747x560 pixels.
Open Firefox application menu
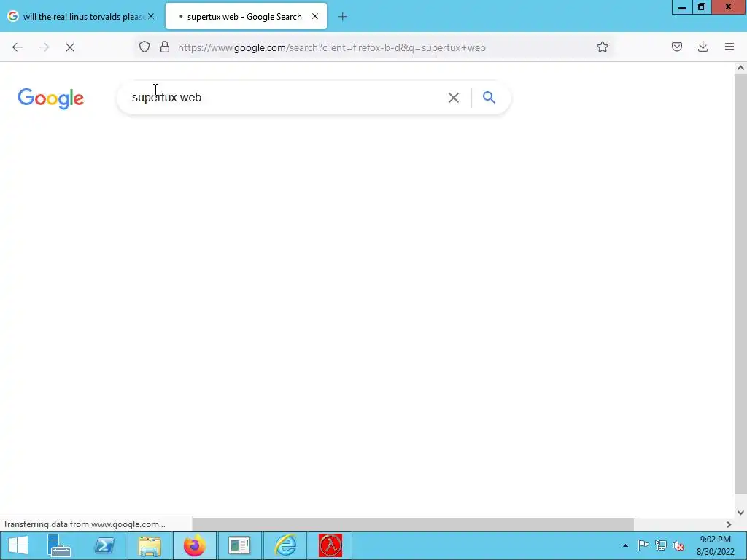click(729, 47)
